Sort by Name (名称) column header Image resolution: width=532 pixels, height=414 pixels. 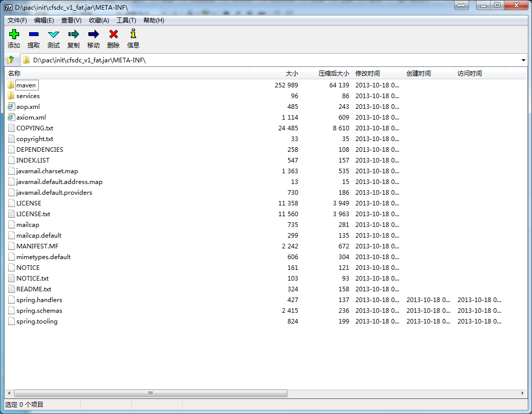(128, 74)
